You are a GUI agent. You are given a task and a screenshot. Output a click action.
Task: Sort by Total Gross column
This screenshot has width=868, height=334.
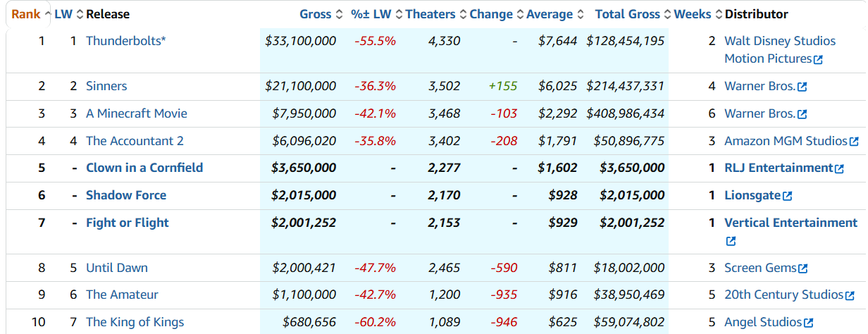[627, 14]
